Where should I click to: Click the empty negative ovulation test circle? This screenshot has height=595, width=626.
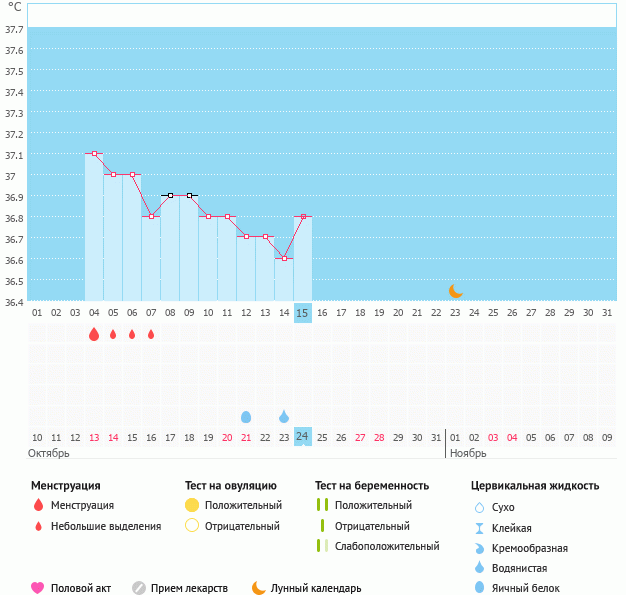(192, 526)
